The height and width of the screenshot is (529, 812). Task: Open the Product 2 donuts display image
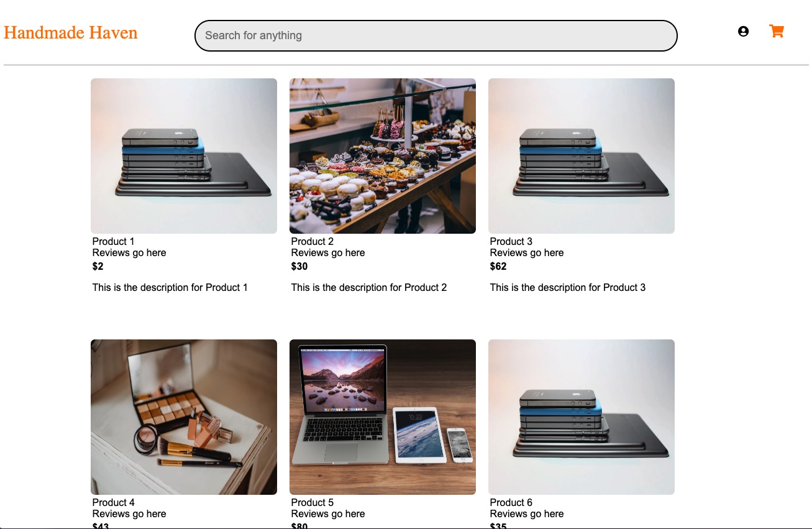tap(383, 156)
